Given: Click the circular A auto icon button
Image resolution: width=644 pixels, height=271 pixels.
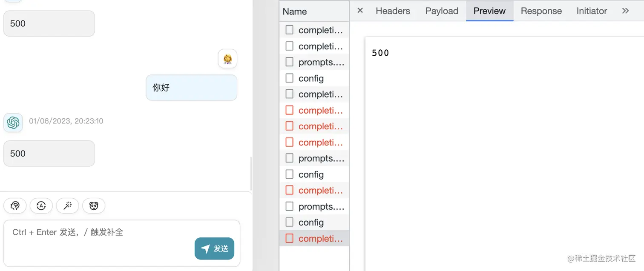Looking at the screenshot, I should click(41, 206).
